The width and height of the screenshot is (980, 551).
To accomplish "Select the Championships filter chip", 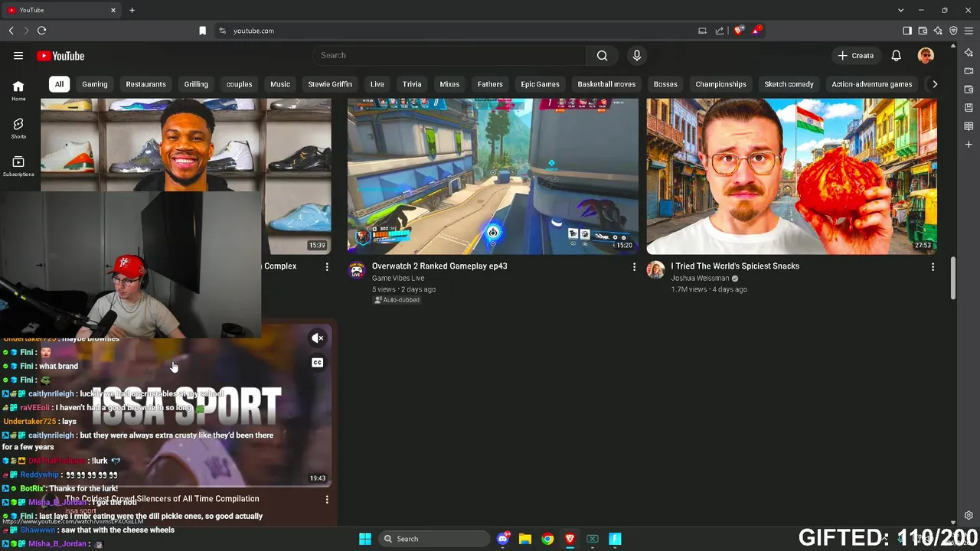I will point(720,84).
